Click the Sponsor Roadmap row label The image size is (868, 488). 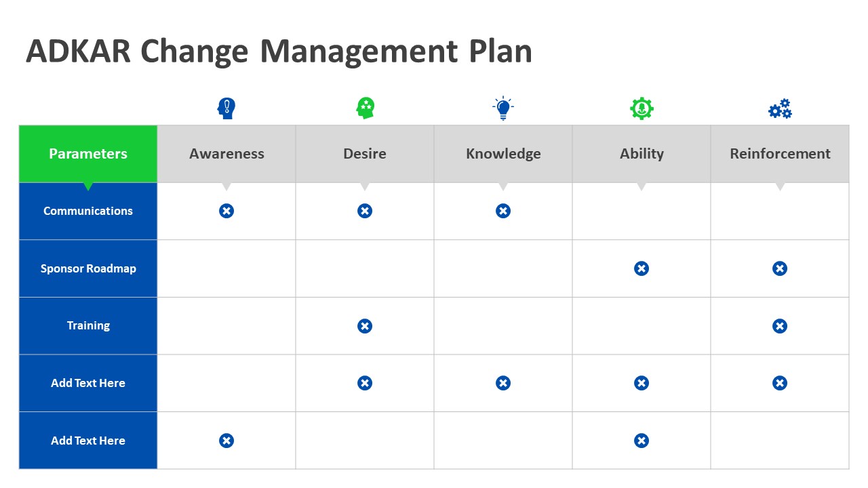point(88,268)
